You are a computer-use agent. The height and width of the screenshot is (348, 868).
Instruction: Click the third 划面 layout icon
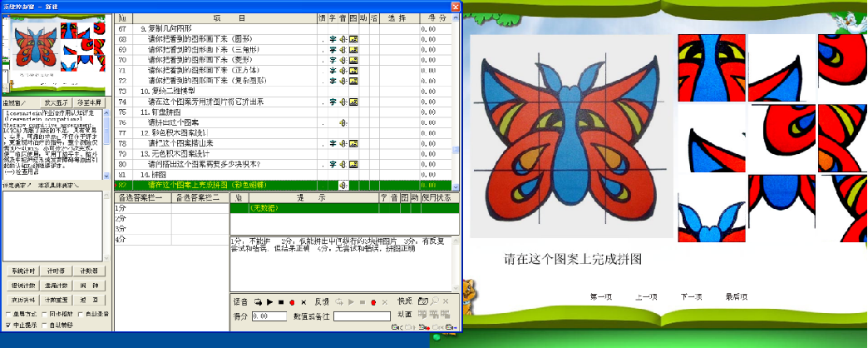(x=445, y=314)
